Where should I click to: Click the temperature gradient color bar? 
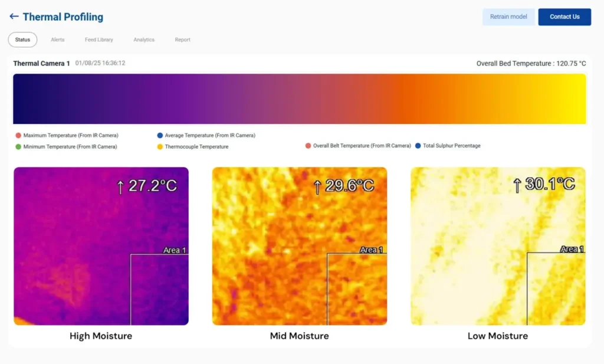point(300,99)
